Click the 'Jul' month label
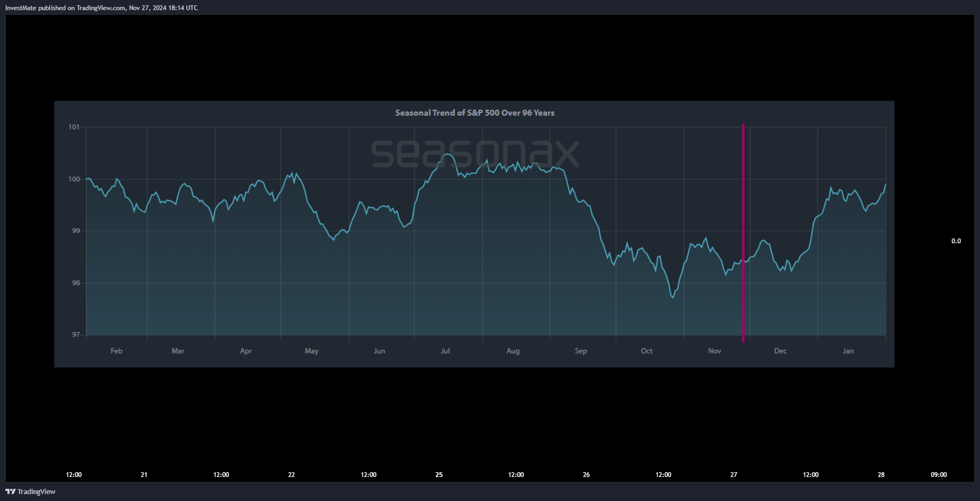The height and width of the screenshot is (501, 980). pos(445,351)
